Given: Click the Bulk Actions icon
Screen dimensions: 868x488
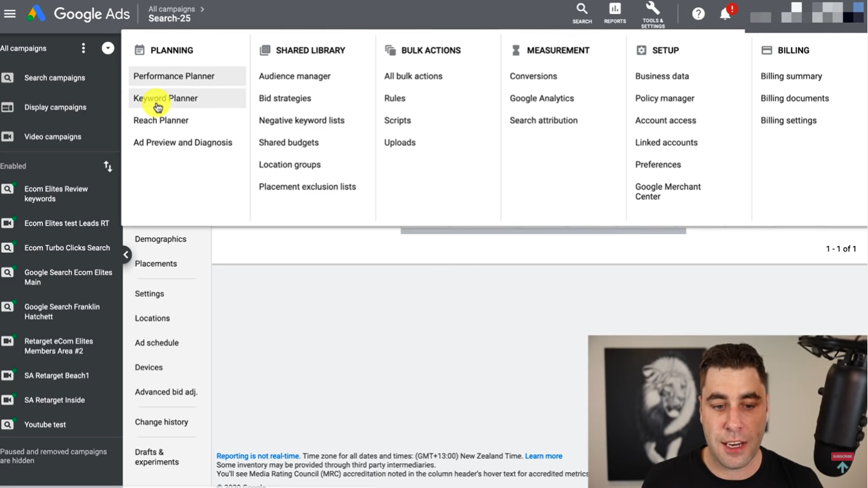Looking at the screenshot, I should point(390,50).
